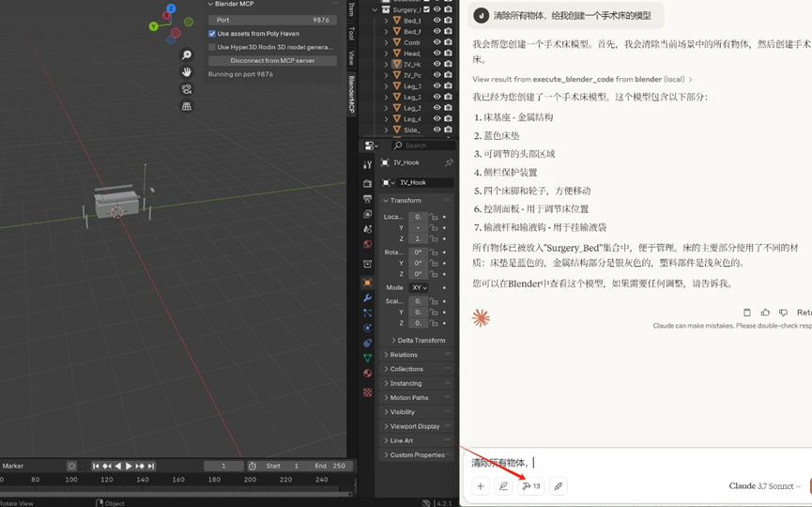
Task: Click the style pen icon in Claude
Action: pyautogui.click(x=503, y=485)
